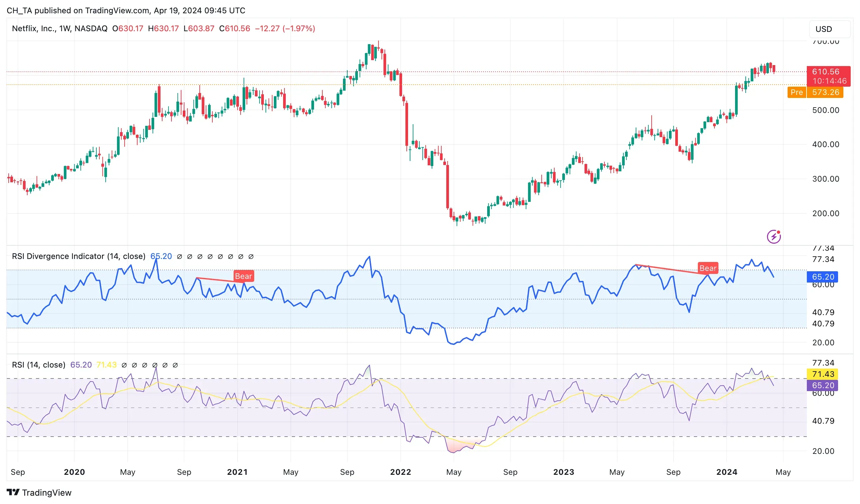Click the low value L603.87
860x504 pixels.
pos(199,28)
